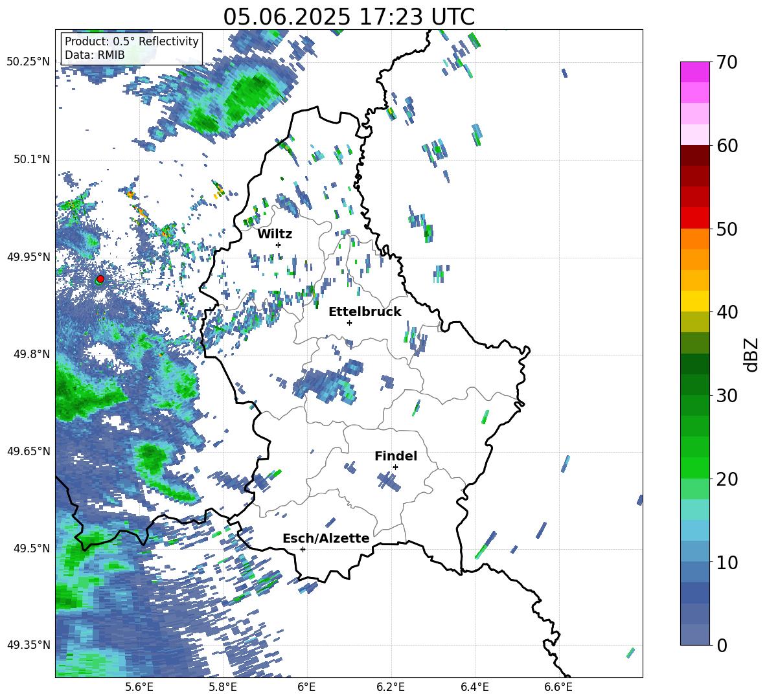
Task: Click the dark maroon colorbar segment below 60
Action: point(694,155)
